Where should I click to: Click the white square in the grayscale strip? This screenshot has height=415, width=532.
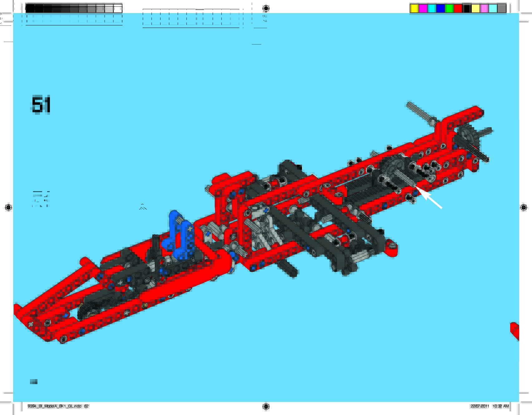[x=118, y=9]
